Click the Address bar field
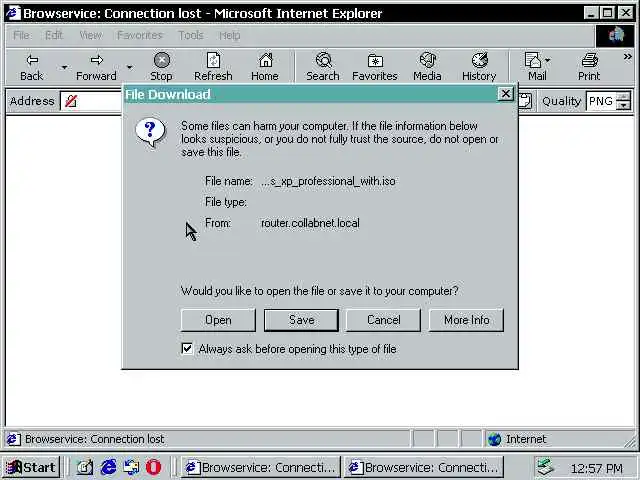 [x=91, y=101]
